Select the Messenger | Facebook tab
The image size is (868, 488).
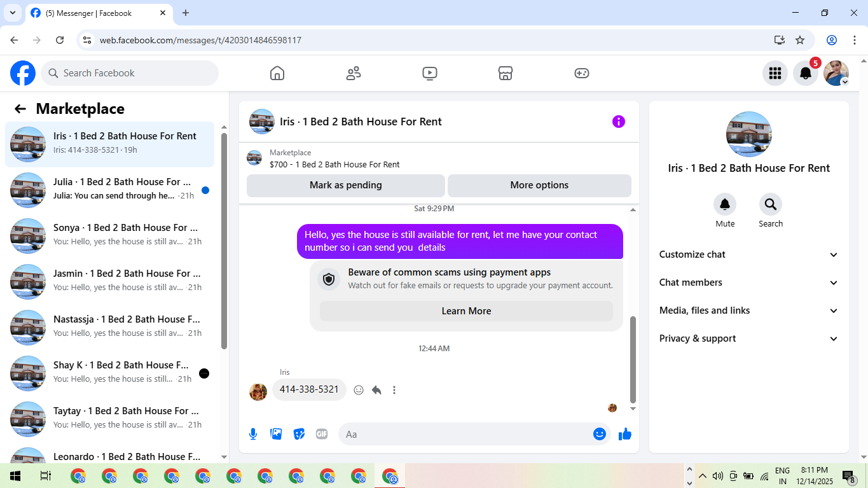[99, 13]
